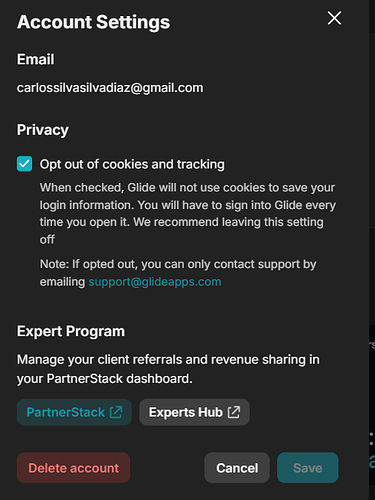Viewport: 375px width, 500px height.
Task: Click the 'Opt out of cookies and tracking' label
Action: coord(132,164)
